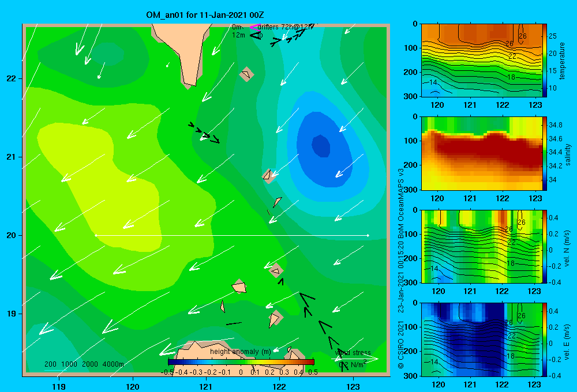577x392 pixels.
Task: Click latitude label 19 on the map axis
Action: click(11, 314)
